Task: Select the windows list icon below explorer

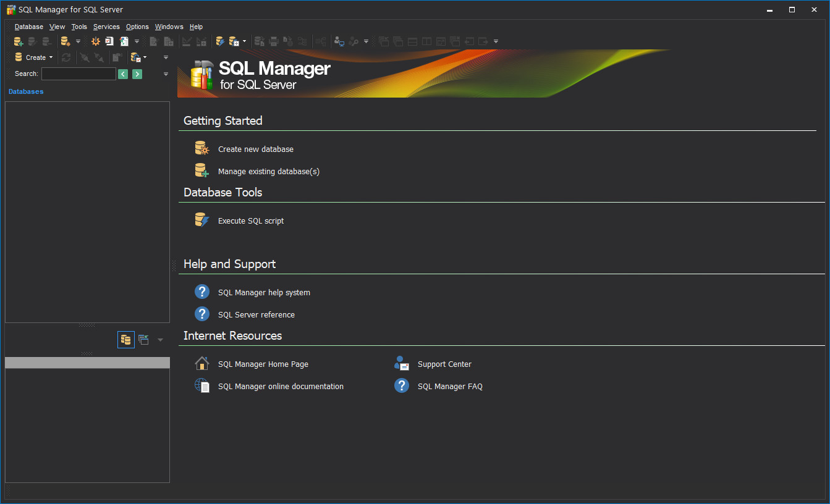Action: click(143, 340)
